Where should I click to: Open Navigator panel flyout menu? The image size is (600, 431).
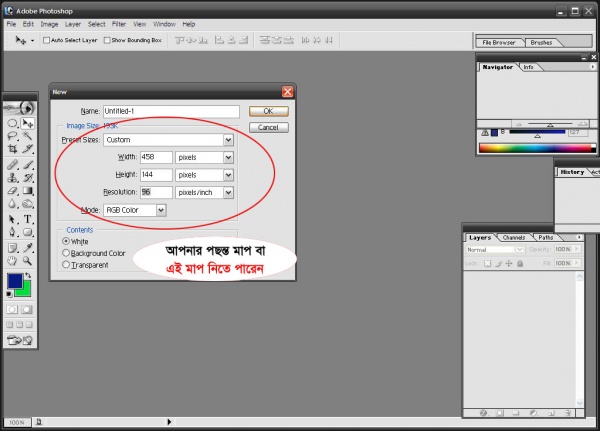(x=592, y=67)
